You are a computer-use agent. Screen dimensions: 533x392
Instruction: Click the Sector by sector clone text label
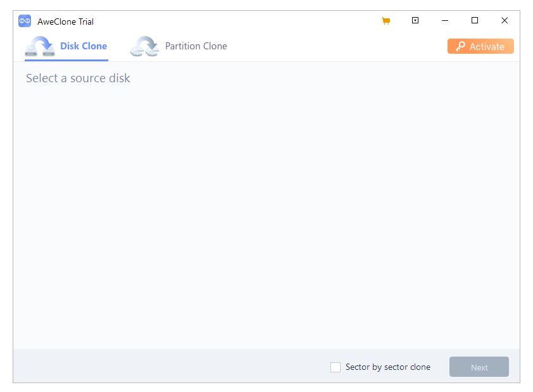[386, 367]
